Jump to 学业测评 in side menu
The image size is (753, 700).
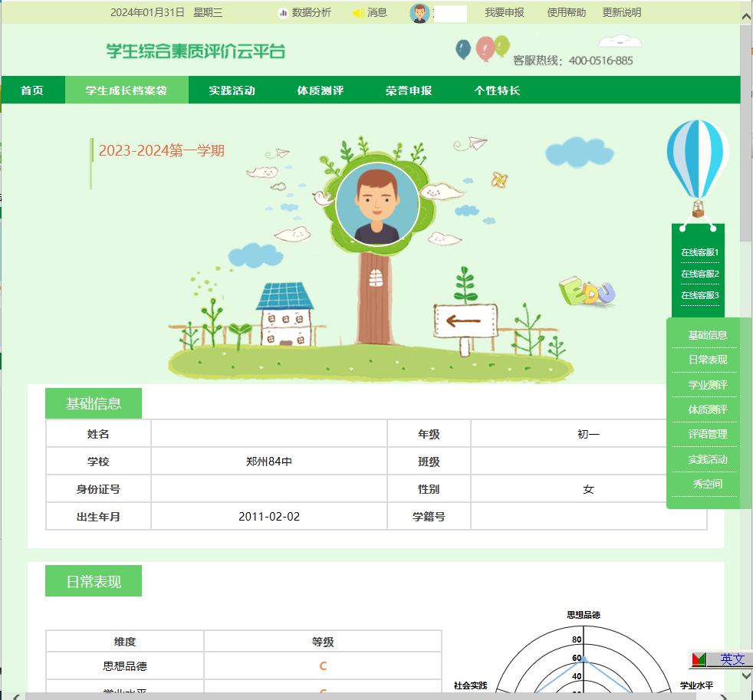pyautogui.click(x=708, y=385)
